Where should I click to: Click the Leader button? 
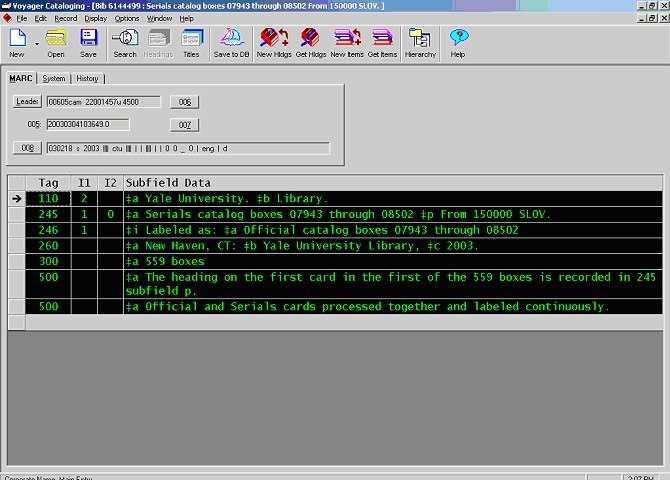27,101
